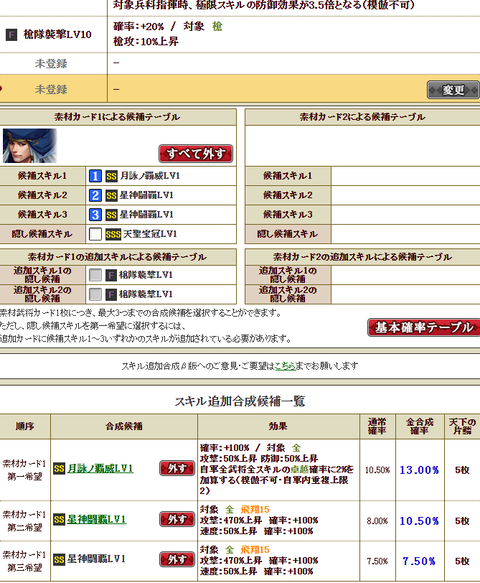Image resolution: width=480 pixels, height=583 pixels.
Task: Click the 素材カード1による候補テーブル header
Action: (x=117, y=117)
